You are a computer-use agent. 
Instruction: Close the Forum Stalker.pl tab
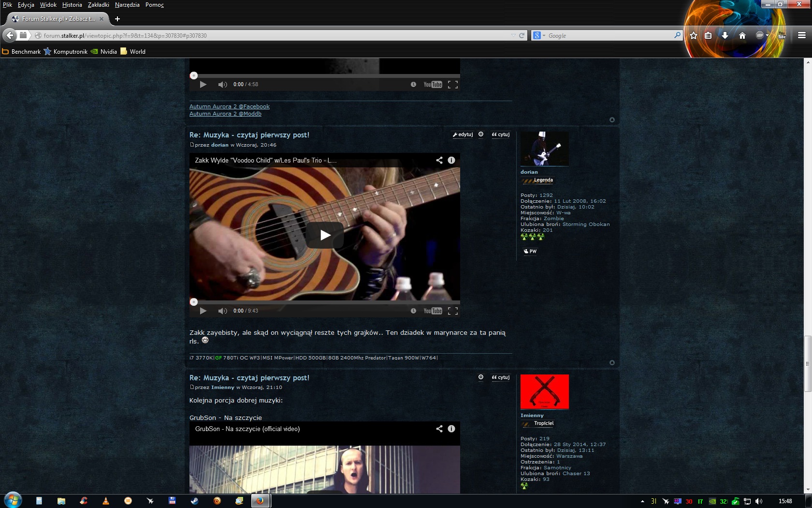pos(101,19)
